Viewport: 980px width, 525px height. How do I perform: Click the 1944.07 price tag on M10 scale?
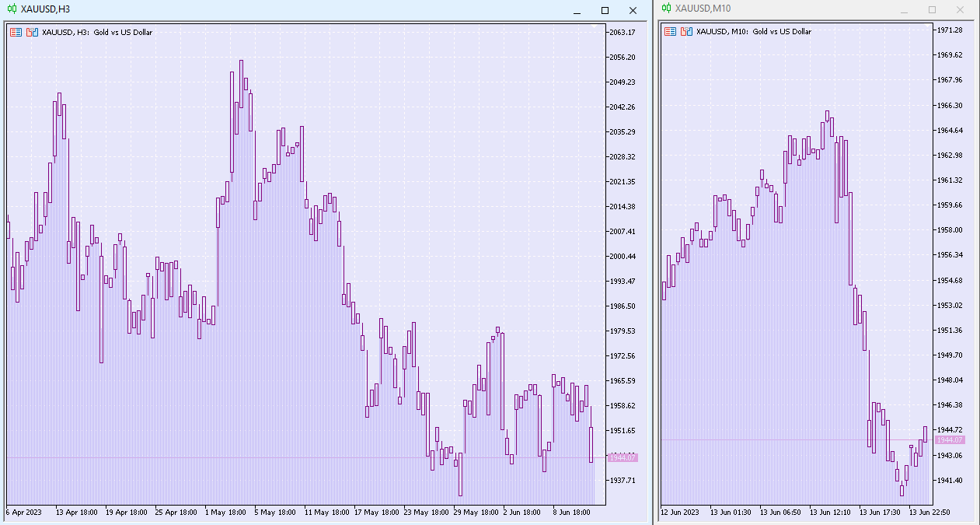(x=950, y=439)
